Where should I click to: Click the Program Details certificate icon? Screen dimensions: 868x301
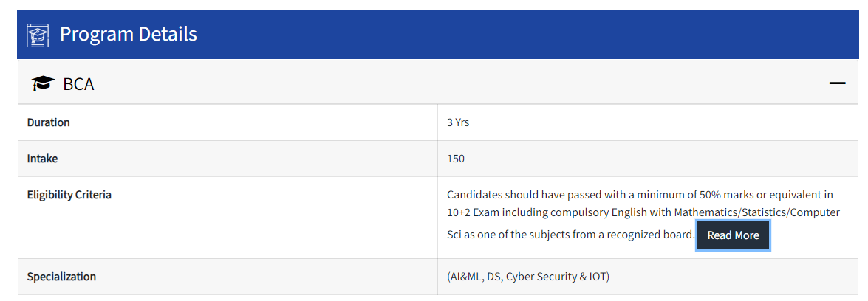click(38, 35)
